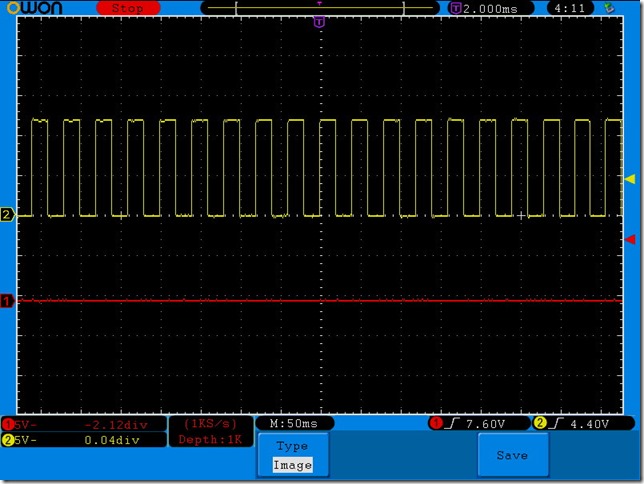
Task: Click the horizontal memory position bar at top
Action: click(320, 8)
